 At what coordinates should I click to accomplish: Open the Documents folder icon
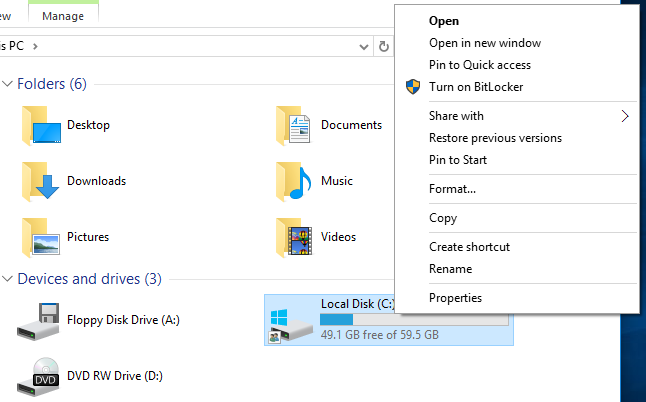click(x=293, y=125)
